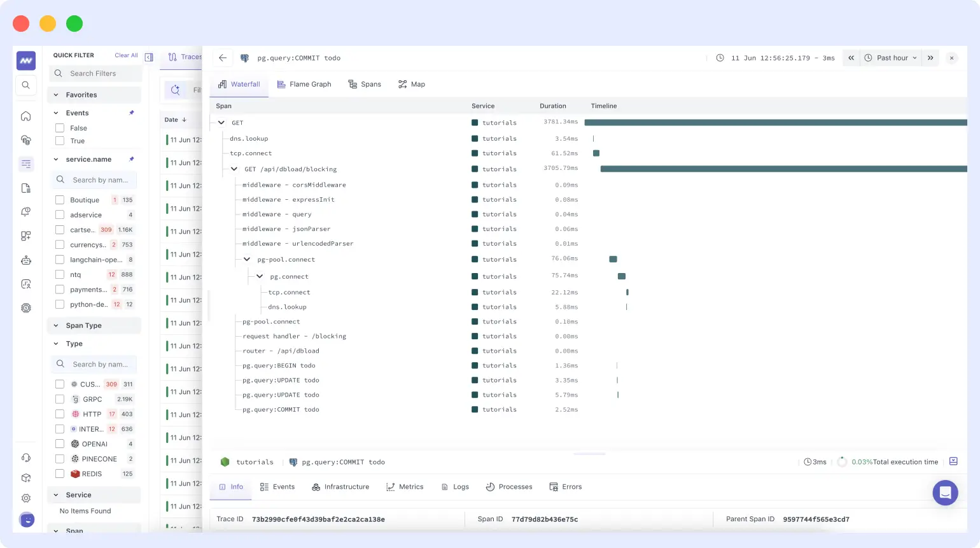Switch to the Map tab

[x=412, y=84]
